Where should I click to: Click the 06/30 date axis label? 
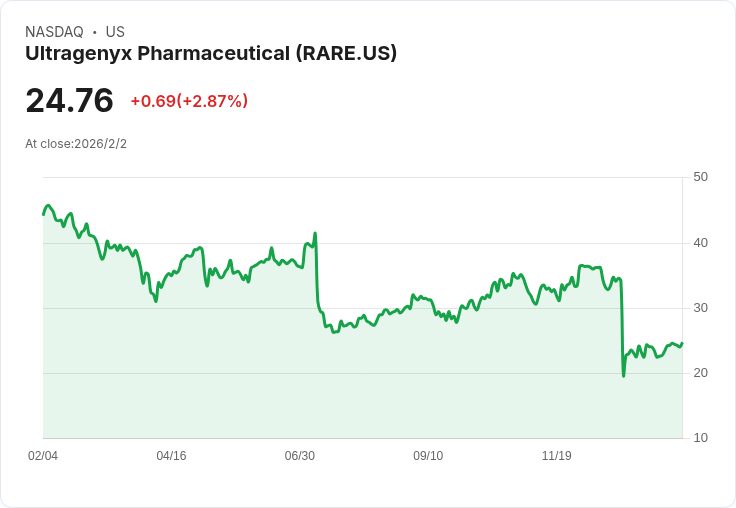pos(299,456)
